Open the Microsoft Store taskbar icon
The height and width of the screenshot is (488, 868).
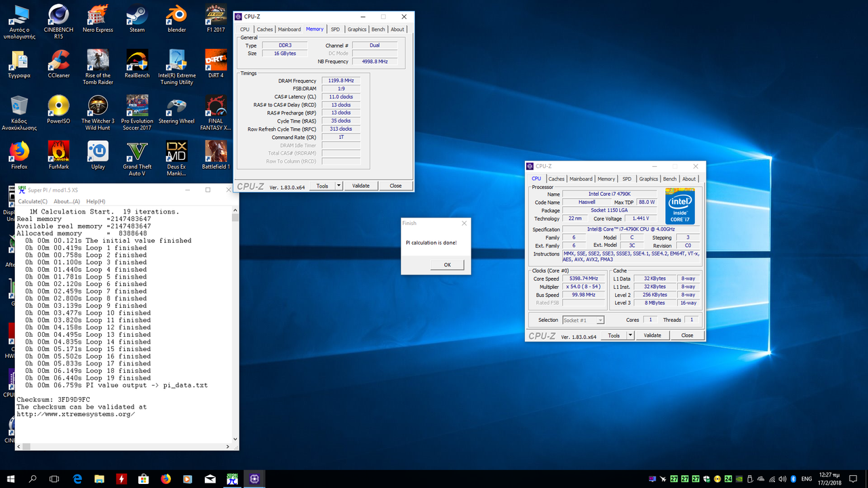tap(144, 479)
